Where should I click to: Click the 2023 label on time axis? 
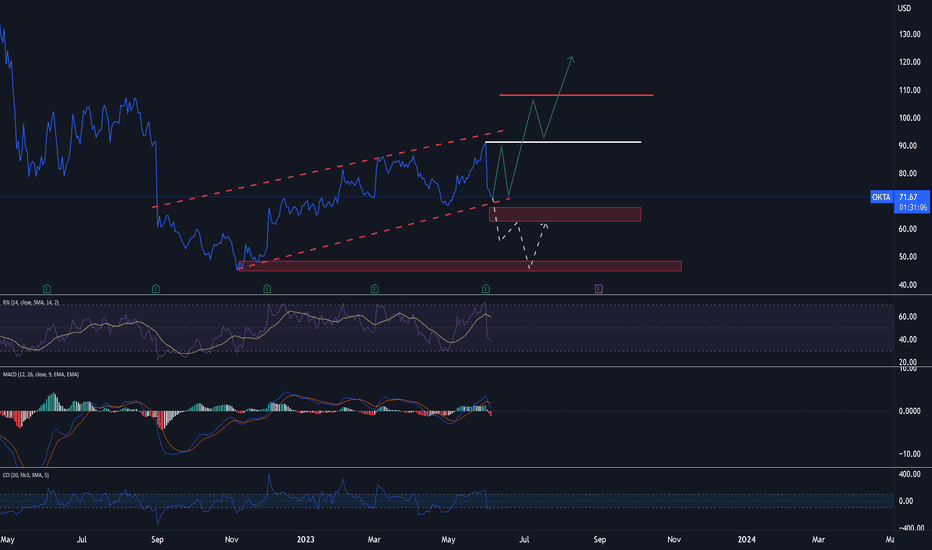point(306,539)
